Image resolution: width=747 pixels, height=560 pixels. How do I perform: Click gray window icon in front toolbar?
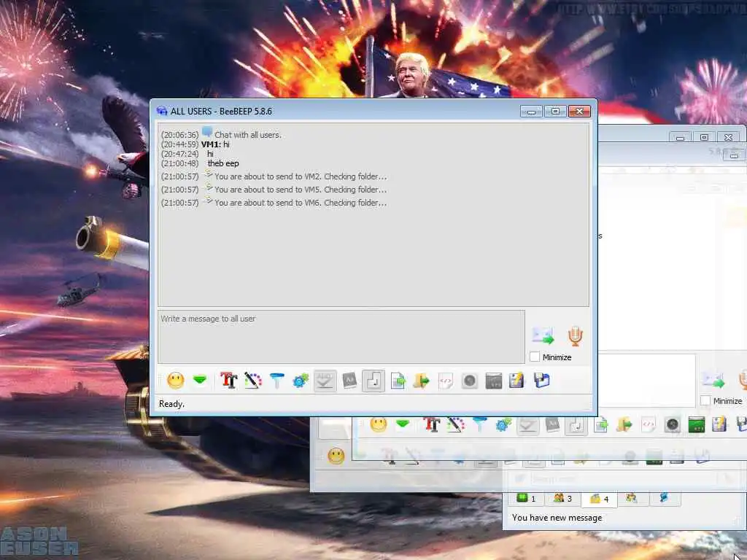[x=494, y=381]
